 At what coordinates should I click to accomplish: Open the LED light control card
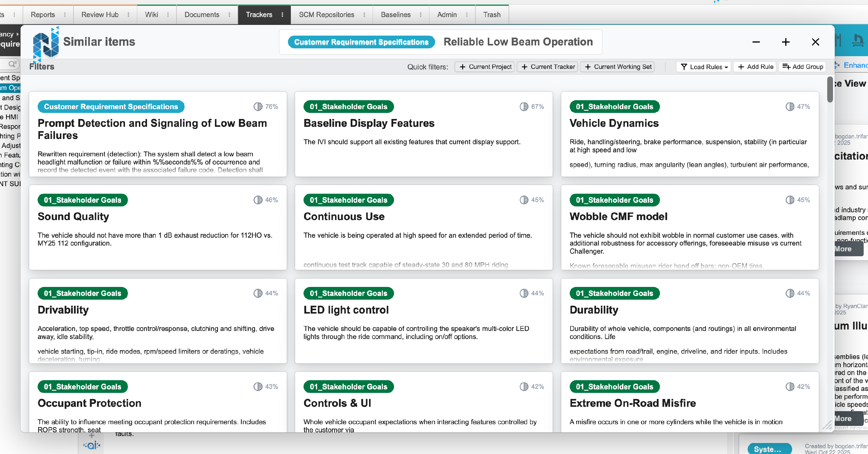(x=346, y=310)
